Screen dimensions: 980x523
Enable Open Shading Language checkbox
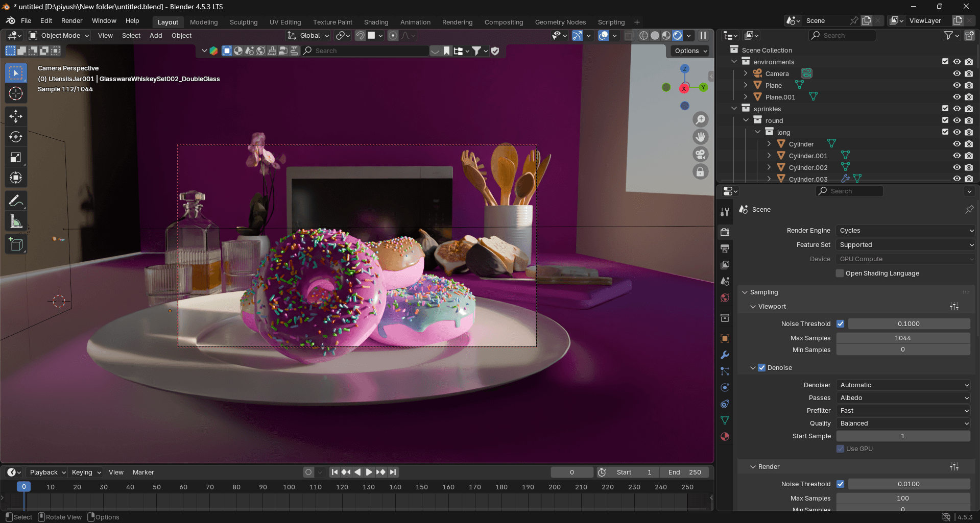pos(840,273)
